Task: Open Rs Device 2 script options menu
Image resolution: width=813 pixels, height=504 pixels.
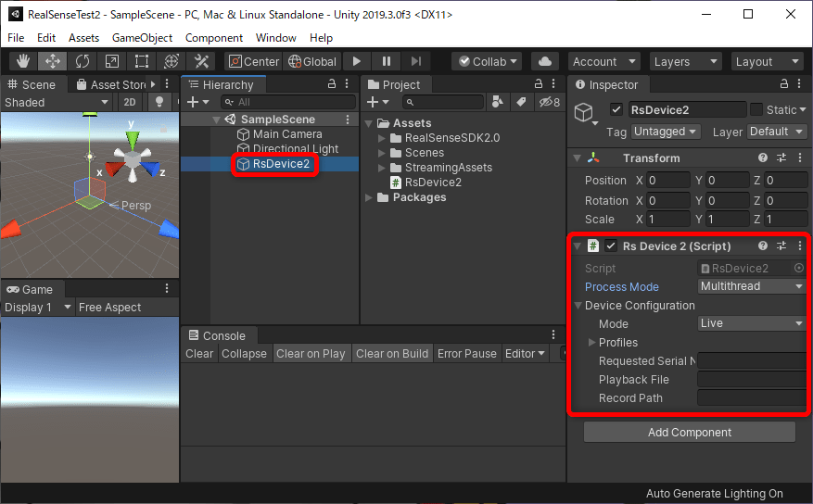Action: 800,246
